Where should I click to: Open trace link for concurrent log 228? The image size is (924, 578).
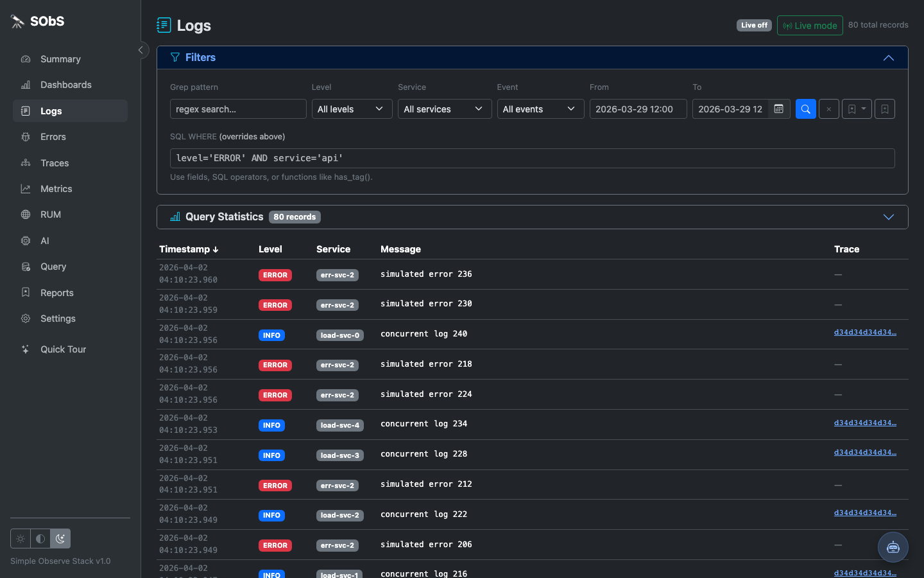pos(865,452)
